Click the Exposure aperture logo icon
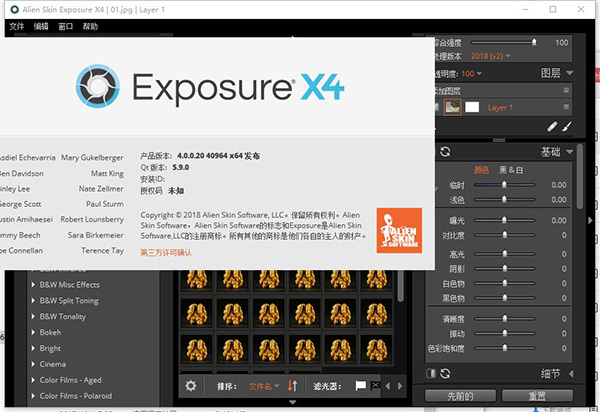The image size is (600, 412). 98,86
